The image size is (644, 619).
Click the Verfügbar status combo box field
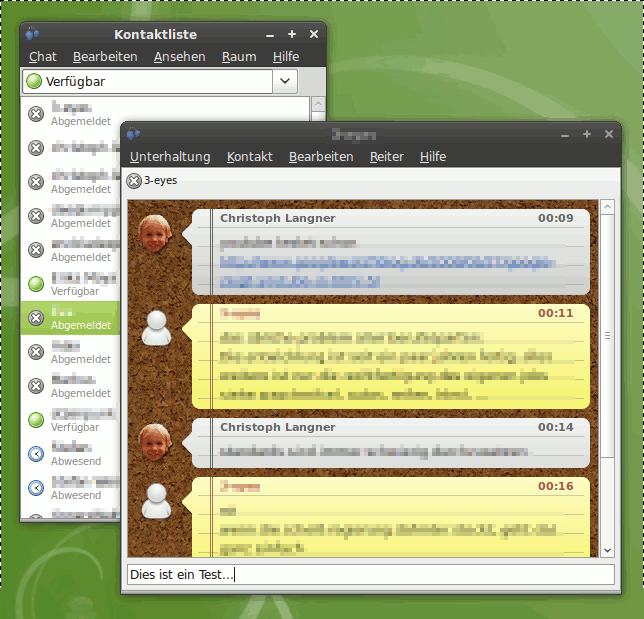coord(147,81)
